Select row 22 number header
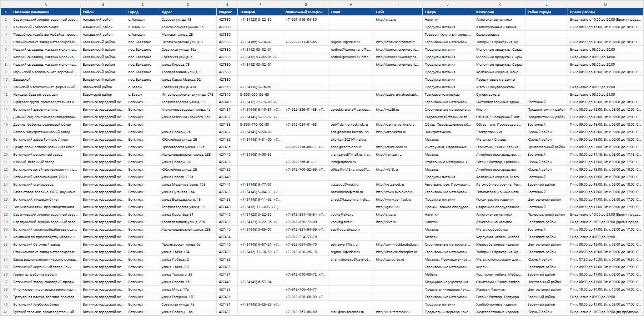Screen dimensions: 644x322 [x=6, y=170]
